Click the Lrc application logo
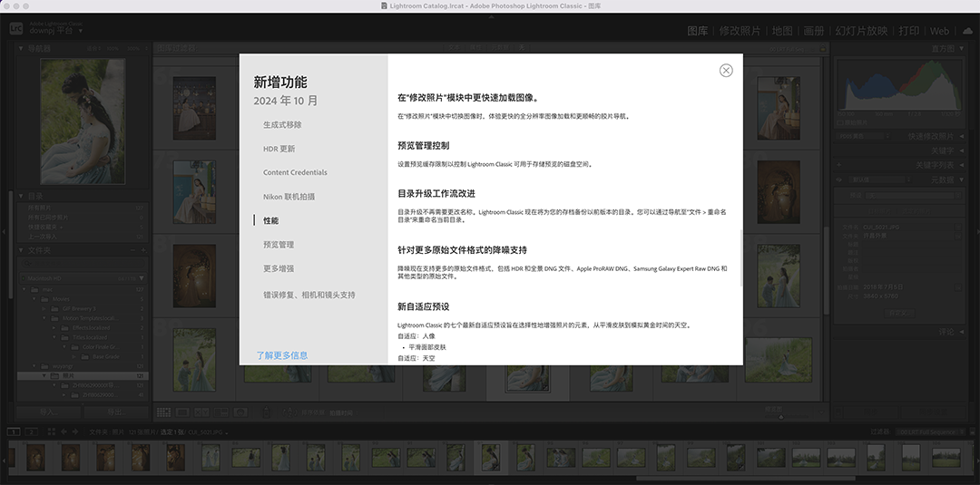The height and width of the screenshot is (485, 980). [15, 28]
